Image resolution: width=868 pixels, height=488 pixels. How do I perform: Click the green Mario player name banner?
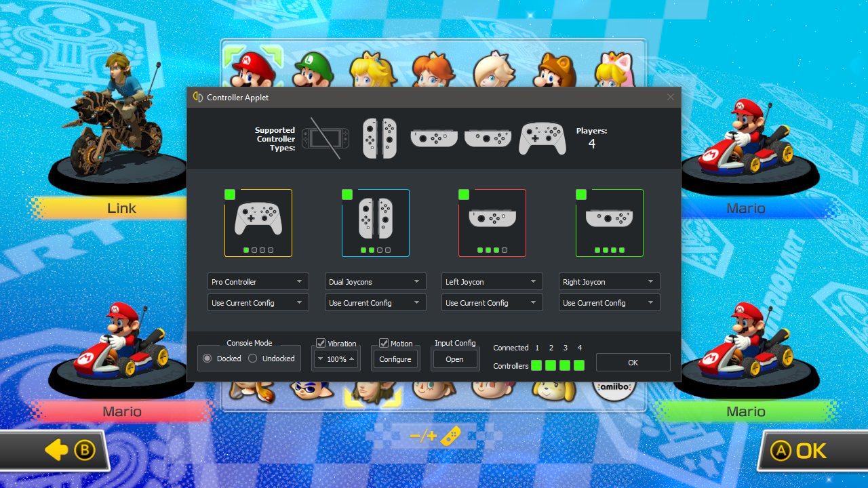tap(746, 411)
